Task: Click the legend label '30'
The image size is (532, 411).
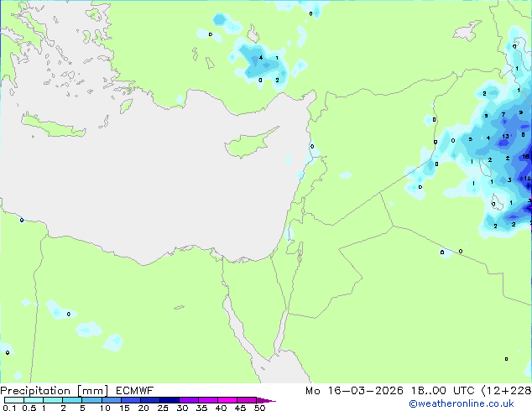Action: [182, 408]
